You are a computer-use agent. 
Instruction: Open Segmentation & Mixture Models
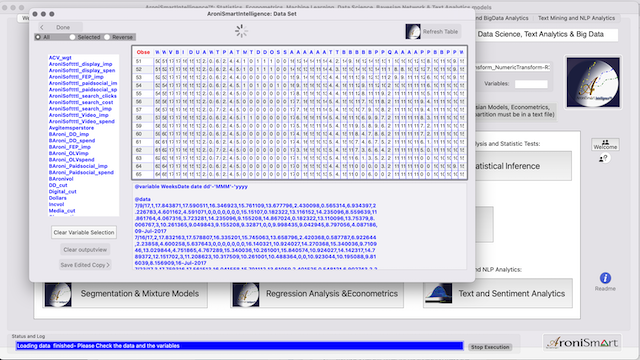pyautogui.click(x=125, y=294)
